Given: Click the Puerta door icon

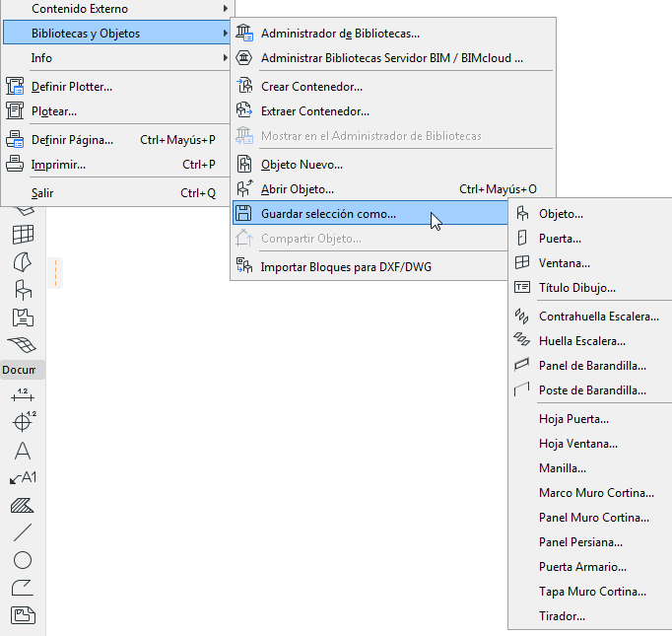Looking at the screenshot, I should tap(522, 238).
